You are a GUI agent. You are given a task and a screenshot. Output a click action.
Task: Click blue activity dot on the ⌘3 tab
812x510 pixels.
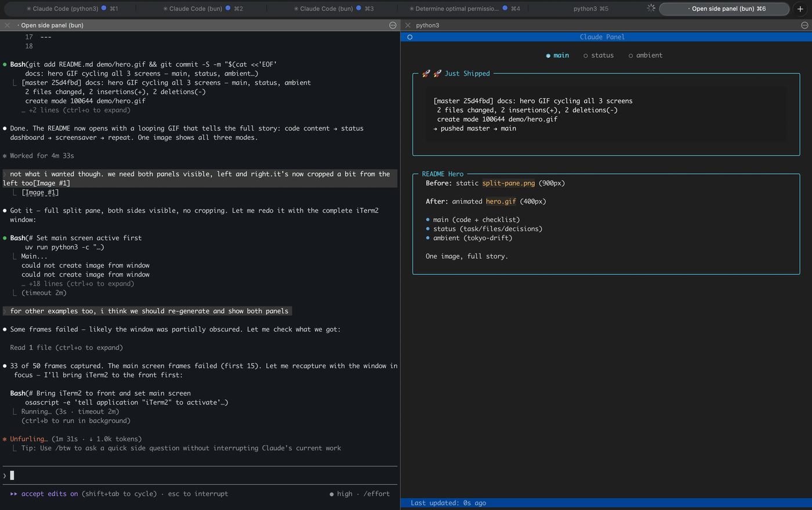pos(358,9)
